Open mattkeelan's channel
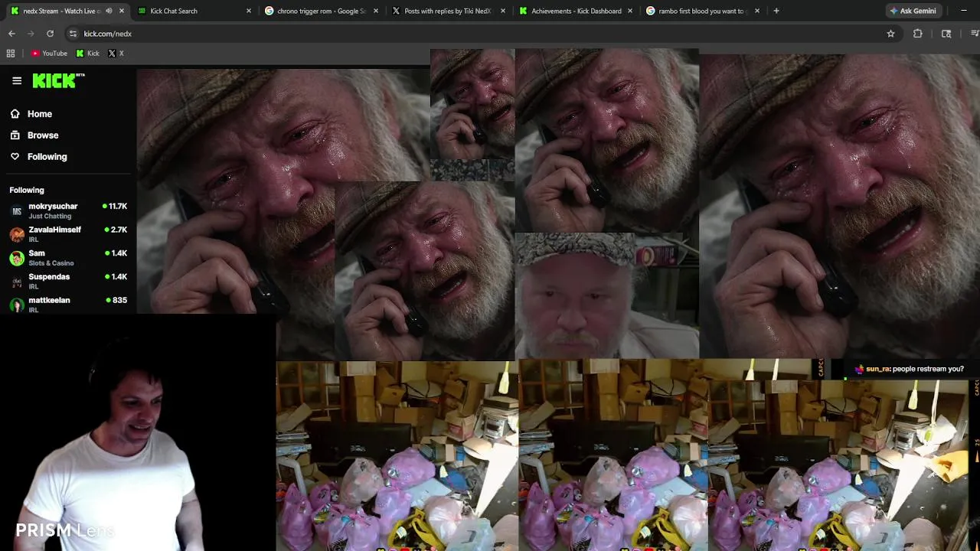The image size is (980, 551). pyautogui.click(x=68, y=304)
